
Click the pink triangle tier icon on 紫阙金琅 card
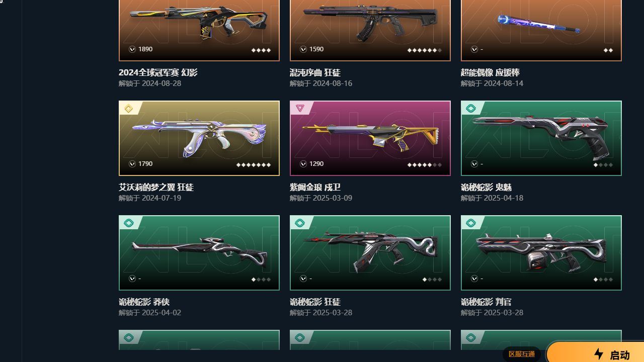point(300,108)
